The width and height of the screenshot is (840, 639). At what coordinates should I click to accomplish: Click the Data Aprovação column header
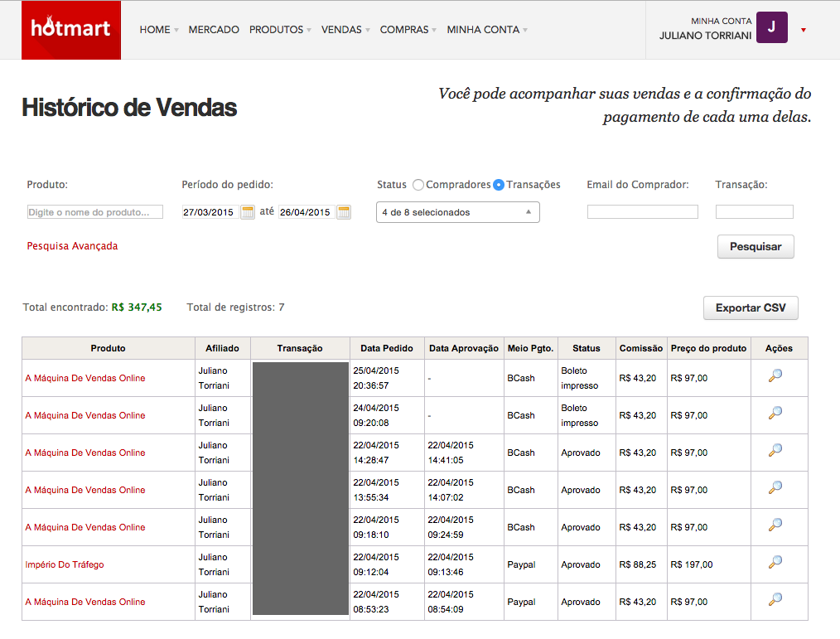click(464, 348)
